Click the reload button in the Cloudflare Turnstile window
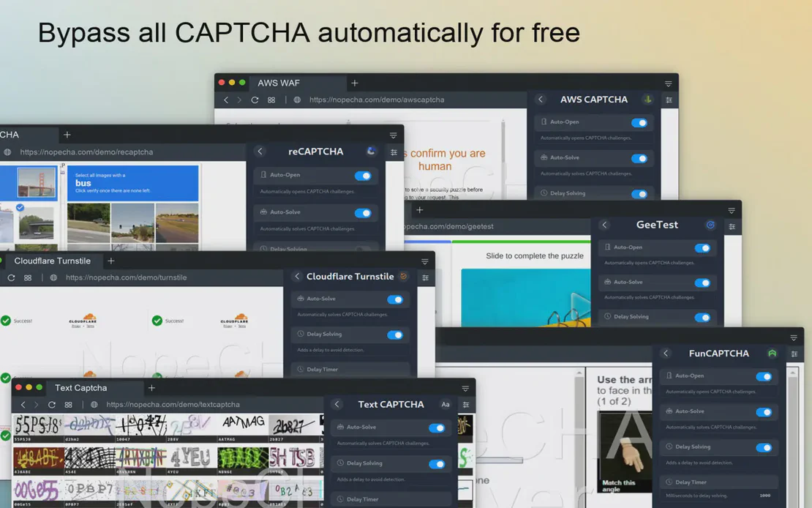The image size is (812, 508). pos(11,277)
